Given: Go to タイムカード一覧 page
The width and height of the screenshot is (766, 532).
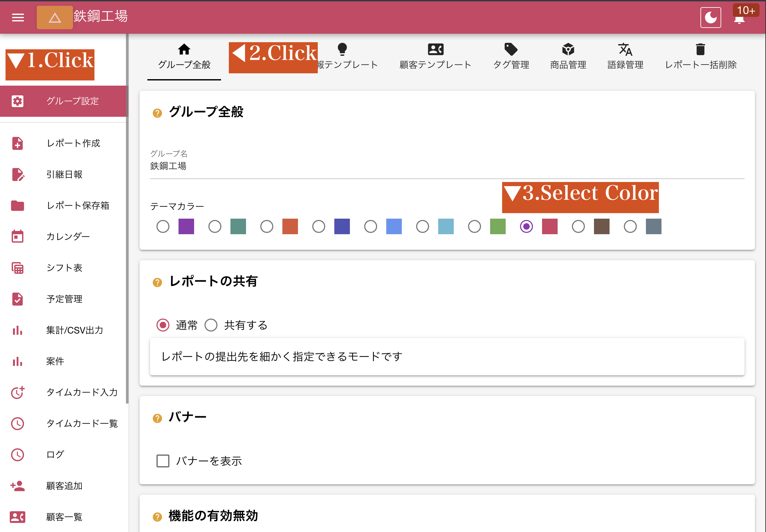Looking at the screenshot, I should [82, 423].
